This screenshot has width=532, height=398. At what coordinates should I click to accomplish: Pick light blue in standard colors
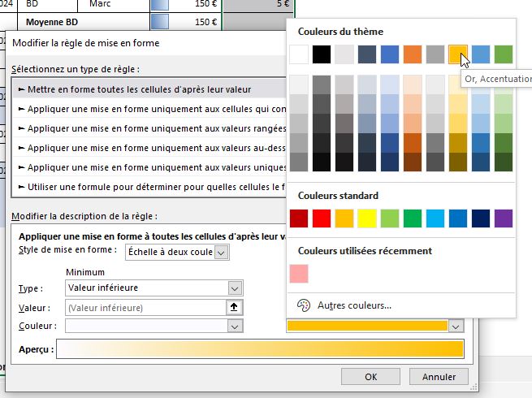(435, 218)
